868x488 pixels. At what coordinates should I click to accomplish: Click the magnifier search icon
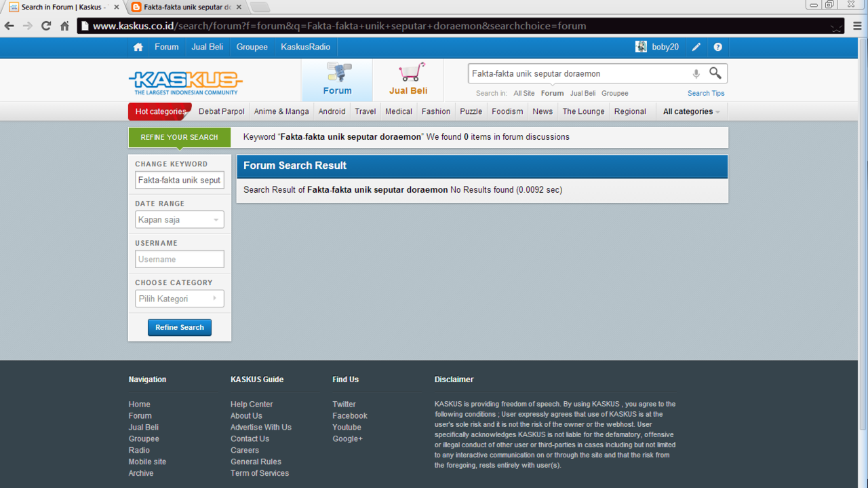[x=715, y=73]
